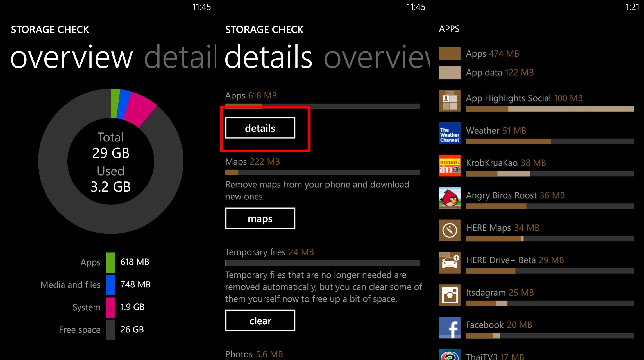This screenshot has height=360, width=644.
Task: Select 'ThaiTV3 17 MB' label
Action: tap(495, 356)
